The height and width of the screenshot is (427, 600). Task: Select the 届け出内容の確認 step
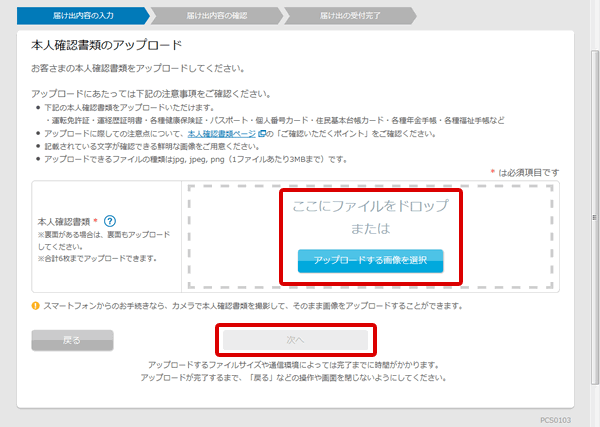tap(218, 15)
